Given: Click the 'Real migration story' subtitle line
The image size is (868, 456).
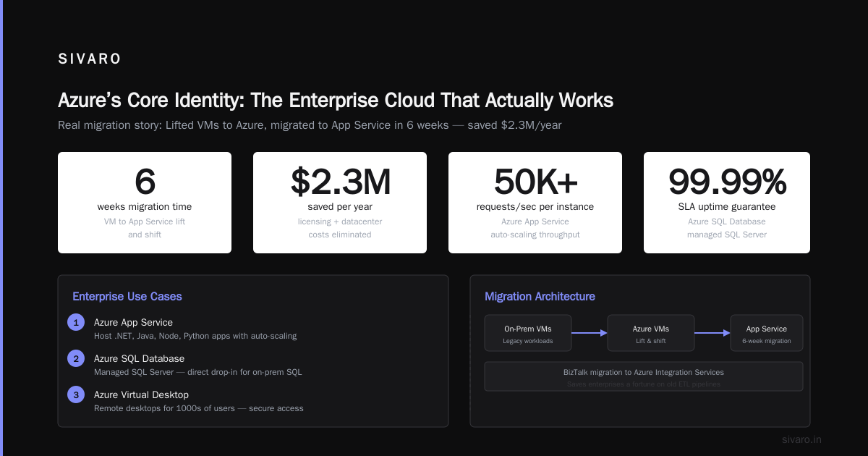Looking at the screenshot, I should click(x=310, y=125).
